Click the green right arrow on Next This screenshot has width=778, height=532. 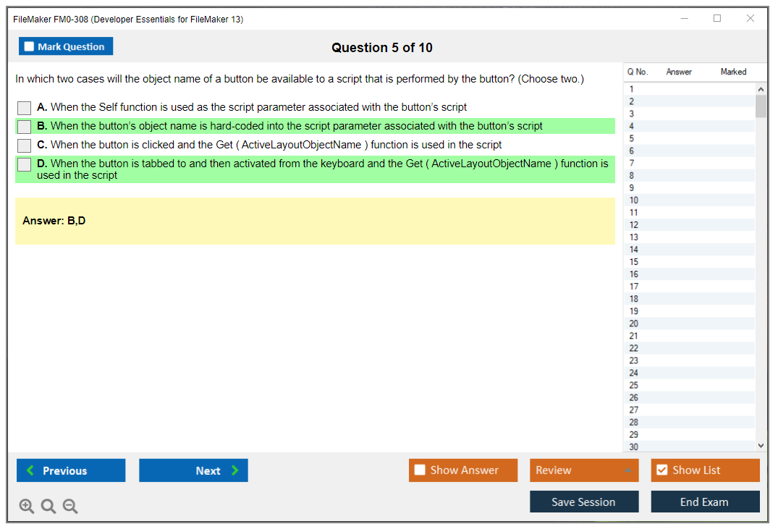[234, 470]
